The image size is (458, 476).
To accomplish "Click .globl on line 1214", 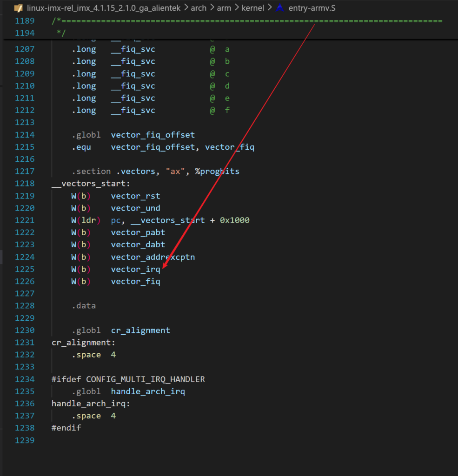I will (x=86, y=135).
